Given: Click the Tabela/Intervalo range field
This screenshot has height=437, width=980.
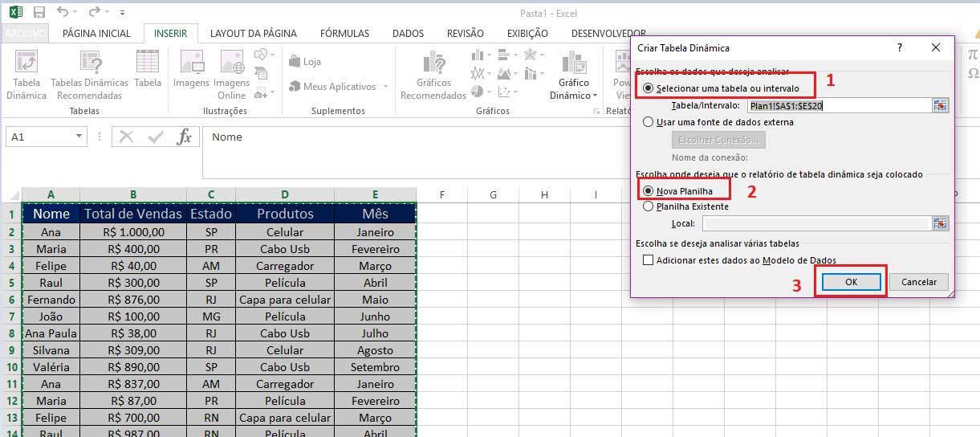Looking at the screenshot, I should (x=837, y=105).
